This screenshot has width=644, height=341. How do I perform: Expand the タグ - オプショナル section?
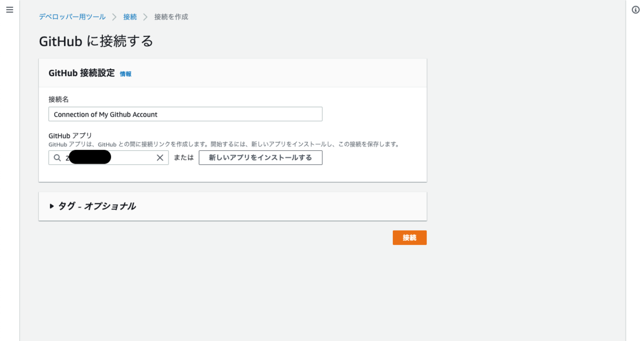point(92,206)
